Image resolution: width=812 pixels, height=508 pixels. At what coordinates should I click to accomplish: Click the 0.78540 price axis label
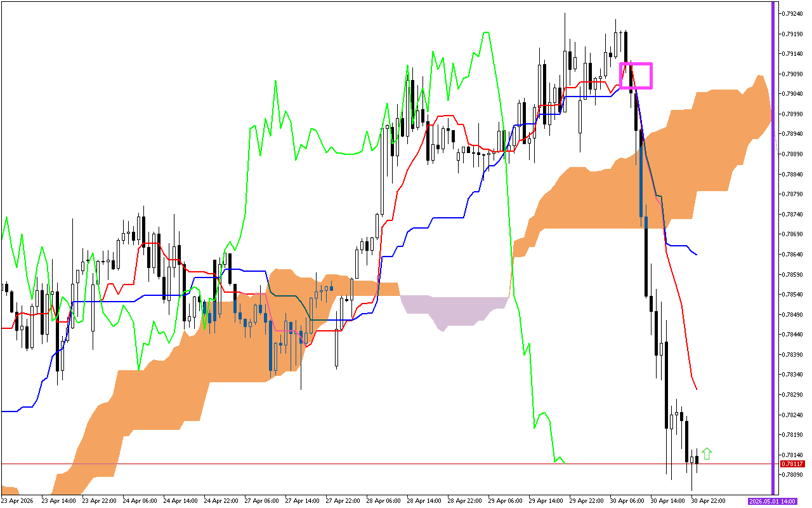pyautogui.click(x=793, y=295)
